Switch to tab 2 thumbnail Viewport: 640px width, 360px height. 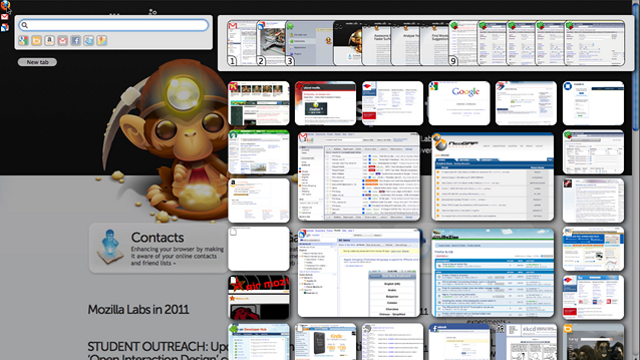(x=271, y=43)
